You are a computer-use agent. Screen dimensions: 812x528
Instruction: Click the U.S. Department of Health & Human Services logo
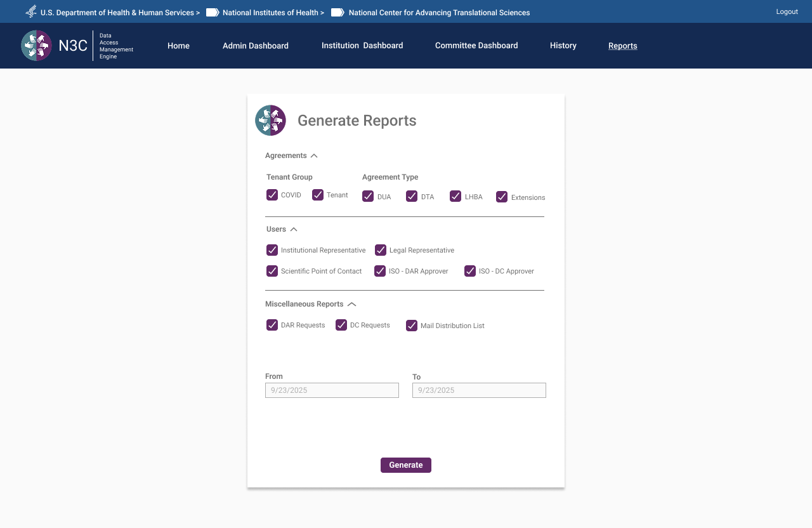click(30, 11)
